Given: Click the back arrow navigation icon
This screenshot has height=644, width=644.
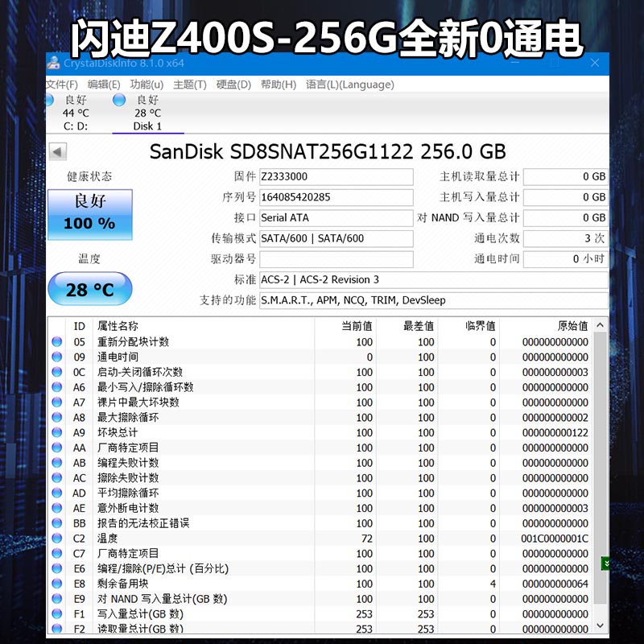Looking at the screenshot, I should coord(57,151).
